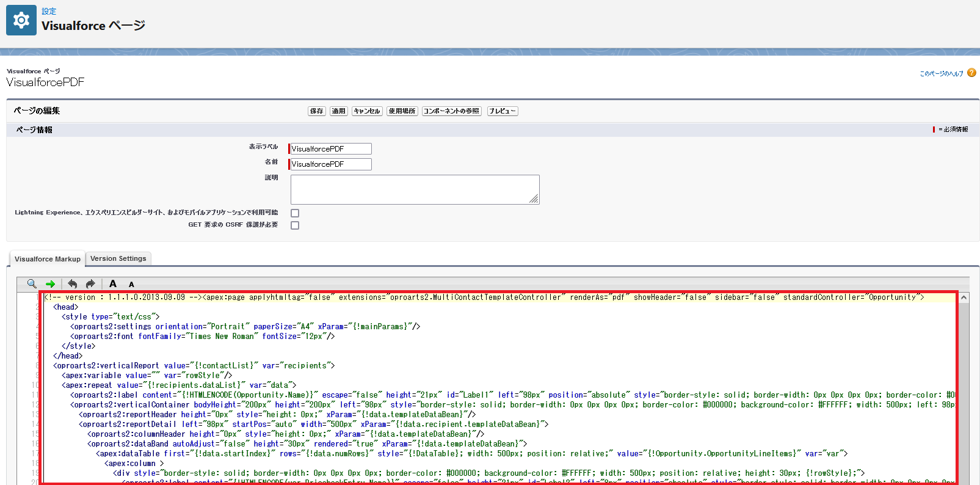This screenshot has width=980, height=485.
Task: Open the orange help question mark icon
Action: point(971,73)
